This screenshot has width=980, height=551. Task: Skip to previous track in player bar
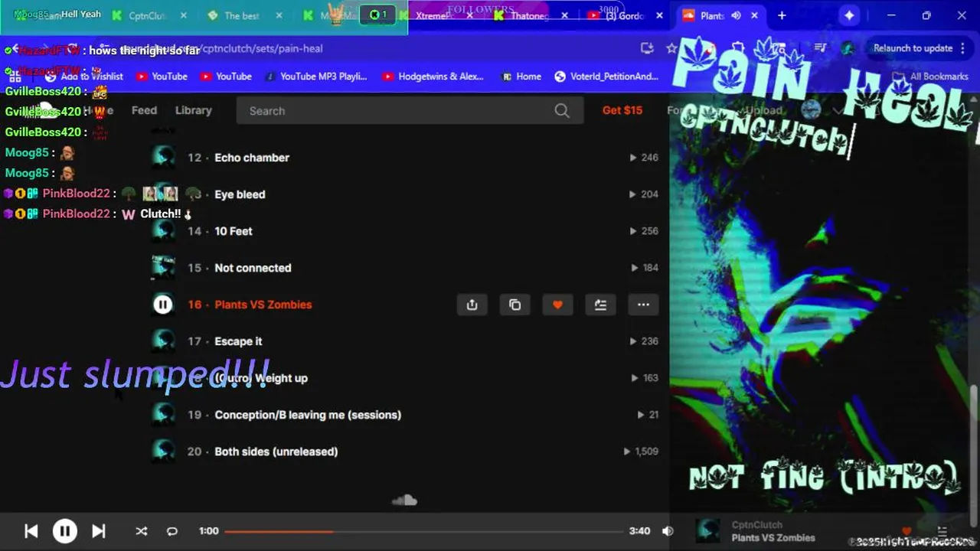click(31, 531)
